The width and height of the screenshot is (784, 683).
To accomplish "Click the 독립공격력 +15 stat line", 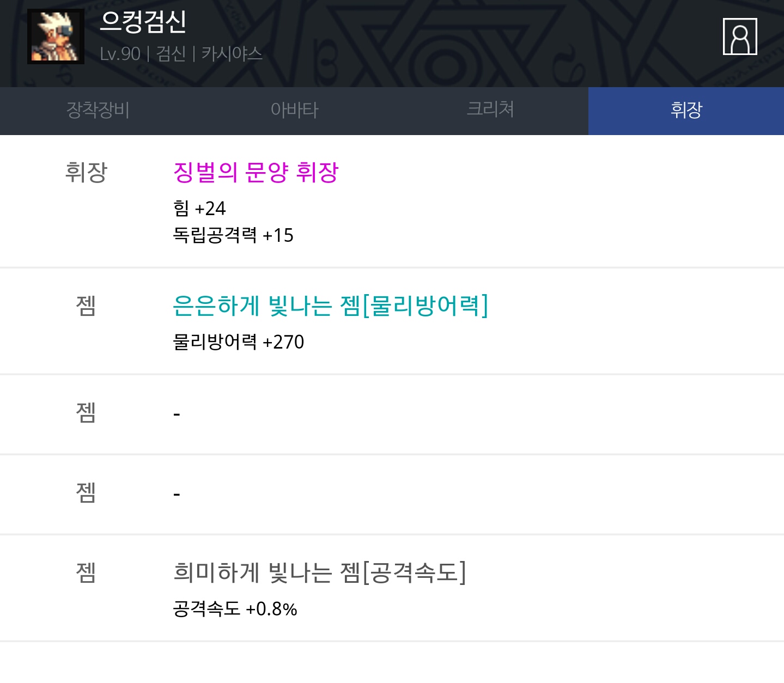I will (x=233, y=235).
